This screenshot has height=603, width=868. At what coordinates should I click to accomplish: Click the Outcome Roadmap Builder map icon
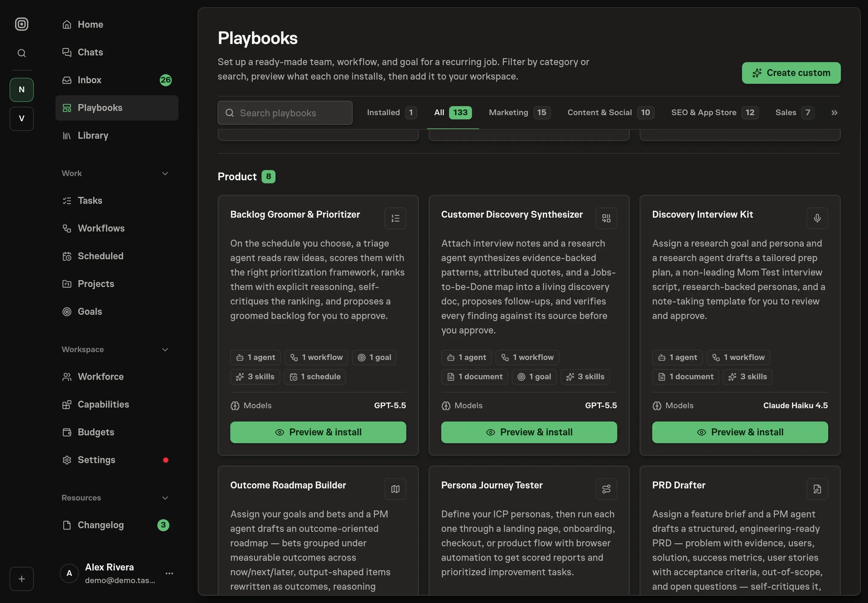(395, 489)
